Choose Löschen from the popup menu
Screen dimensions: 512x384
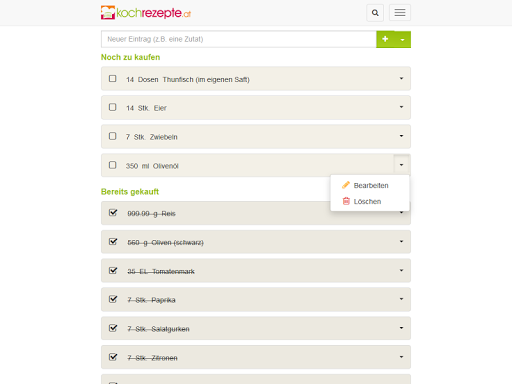tap(367, 201)
